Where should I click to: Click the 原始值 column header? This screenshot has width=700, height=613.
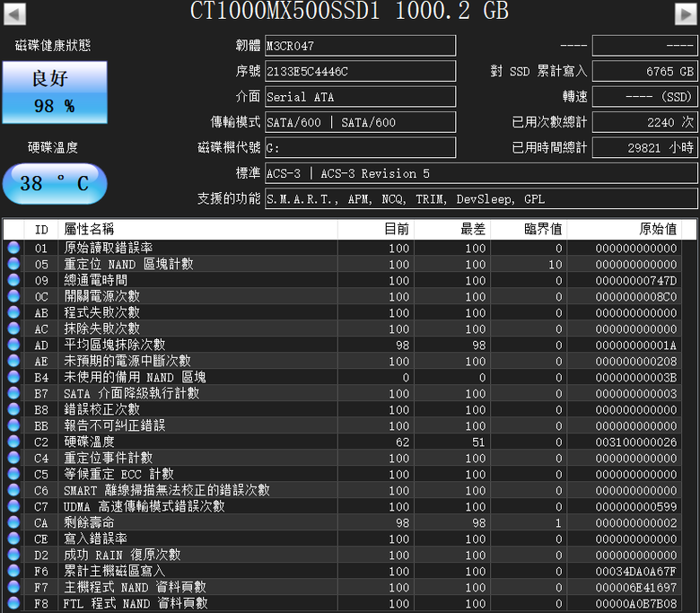tap(625, 230)
